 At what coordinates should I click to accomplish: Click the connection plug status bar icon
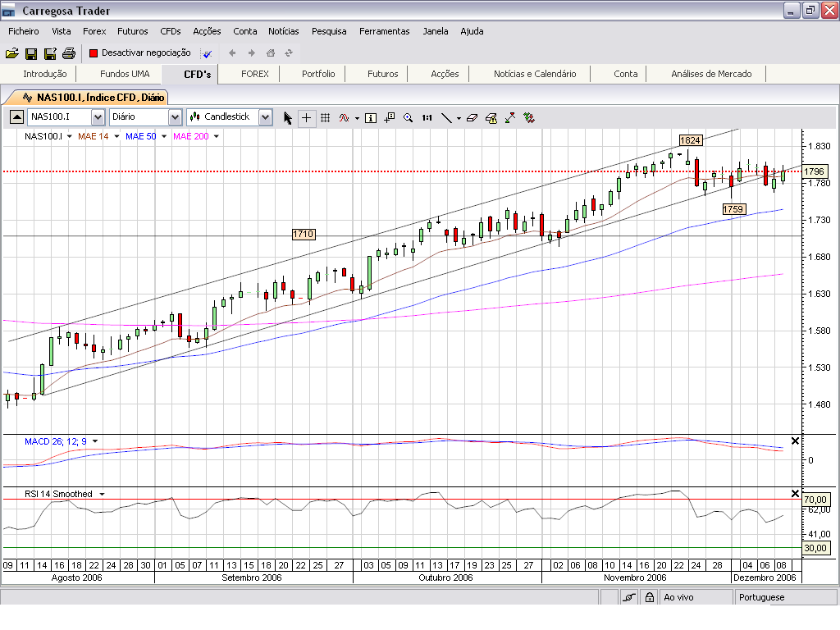point(629,597)
